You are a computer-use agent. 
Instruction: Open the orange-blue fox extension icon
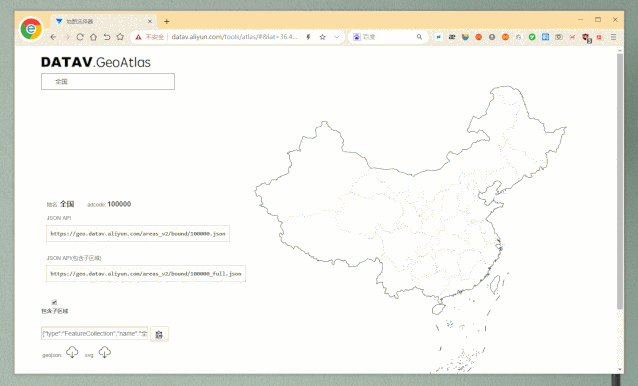point(465,37)
